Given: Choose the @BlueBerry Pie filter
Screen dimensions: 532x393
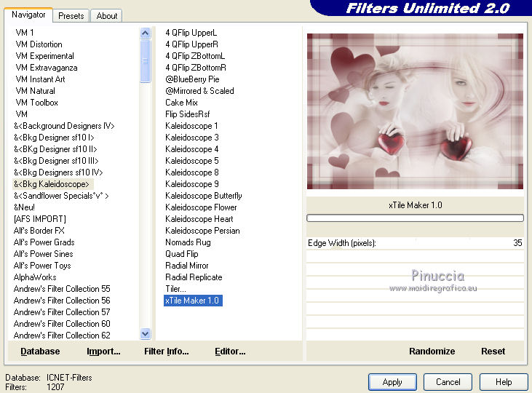Looking at the screenshot, I should tap(192, 79).
